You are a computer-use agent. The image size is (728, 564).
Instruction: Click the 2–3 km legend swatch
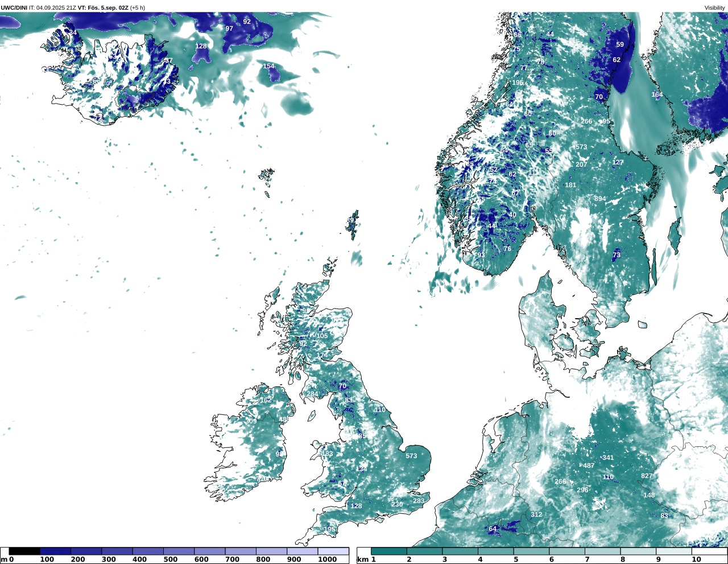[x=424, y=551]
